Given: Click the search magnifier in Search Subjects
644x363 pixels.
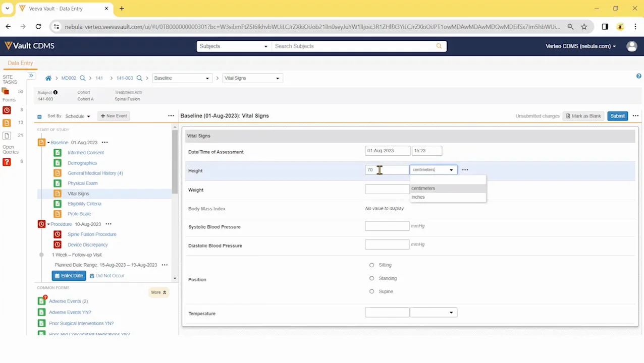Looking at the screenshot, I should (439, 46).
